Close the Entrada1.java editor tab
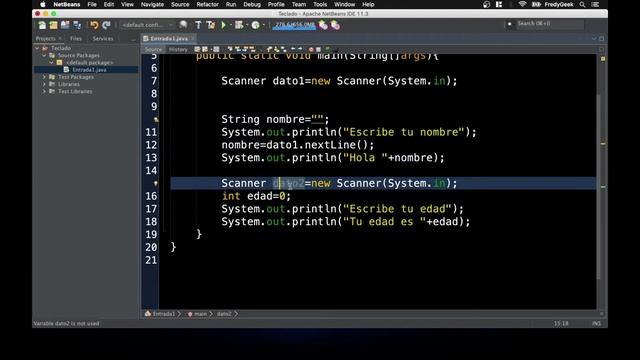Image resolution: width=640 pixels, height=360 pixels. 193,38
